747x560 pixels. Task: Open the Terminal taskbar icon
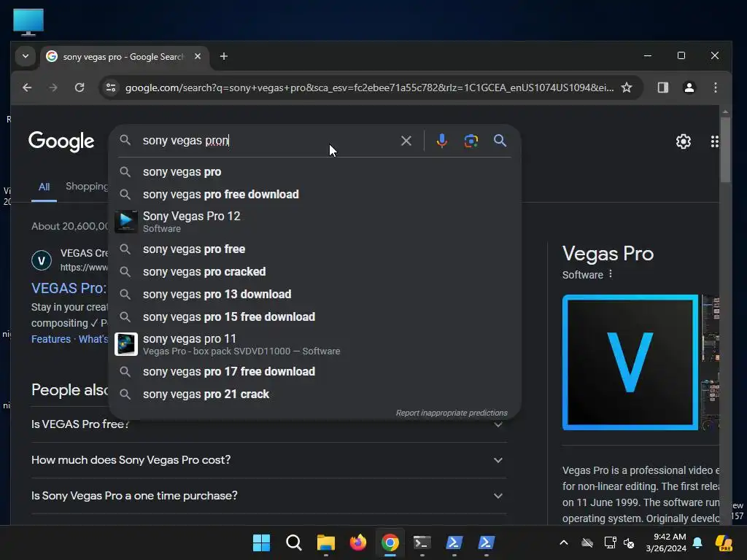tap(422, 542)
